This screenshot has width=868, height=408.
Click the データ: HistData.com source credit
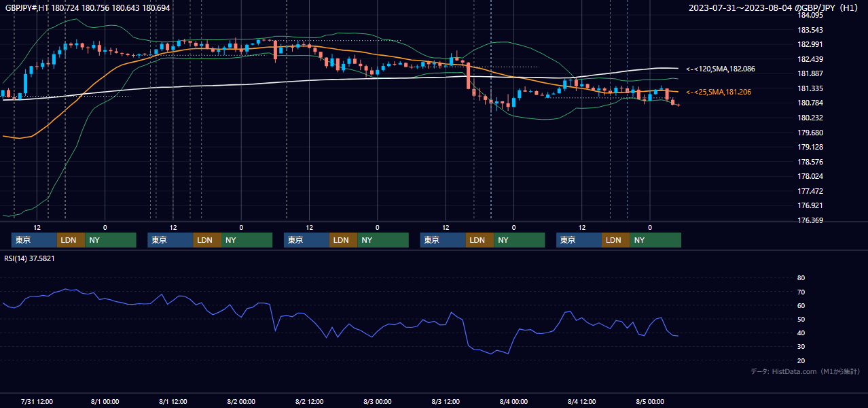tap(806, 371)
